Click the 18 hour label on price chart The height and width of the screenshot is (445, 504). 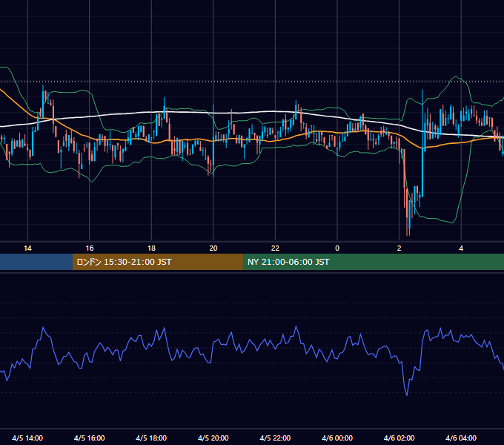tap(151, 248)
